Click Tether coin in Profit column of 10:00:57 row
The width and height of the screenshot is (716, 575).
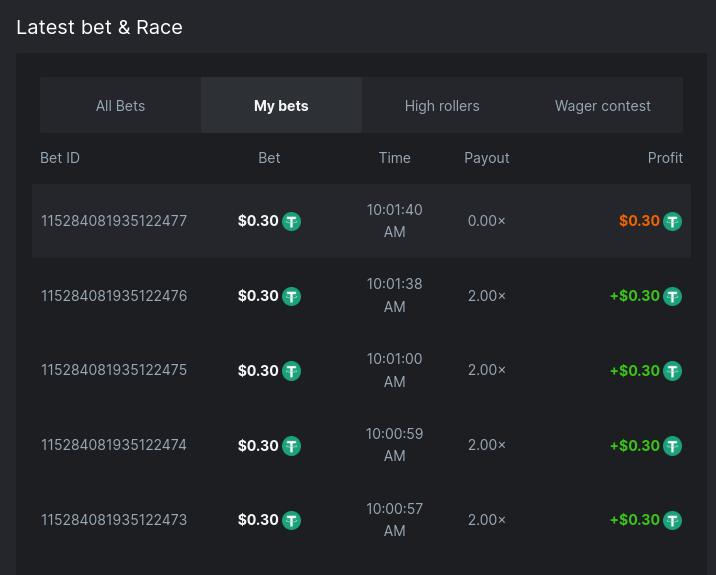673,520
